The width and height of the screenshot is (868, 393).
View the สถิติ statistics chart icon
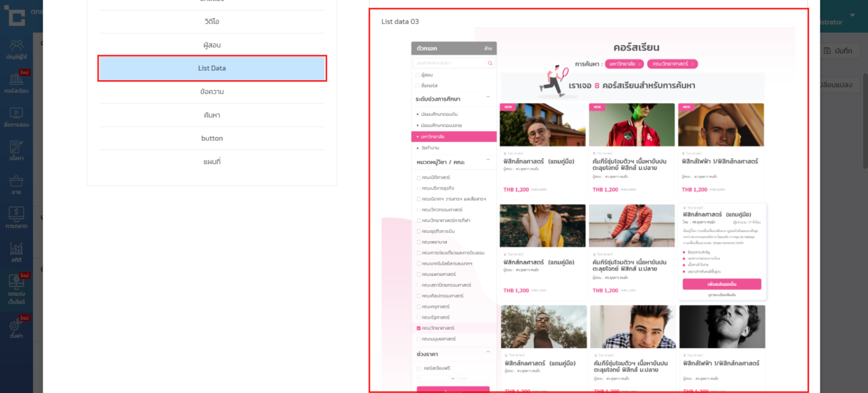(17, 253)
